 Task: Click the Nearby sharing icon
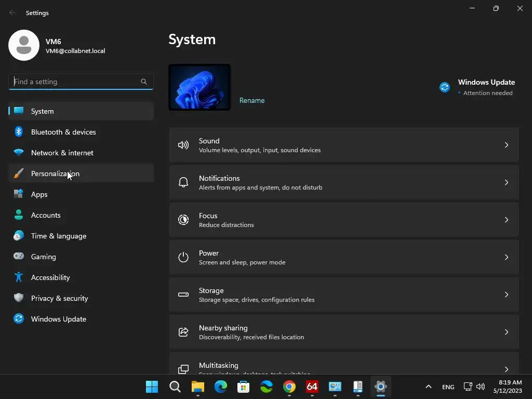(x=183, y=332)
